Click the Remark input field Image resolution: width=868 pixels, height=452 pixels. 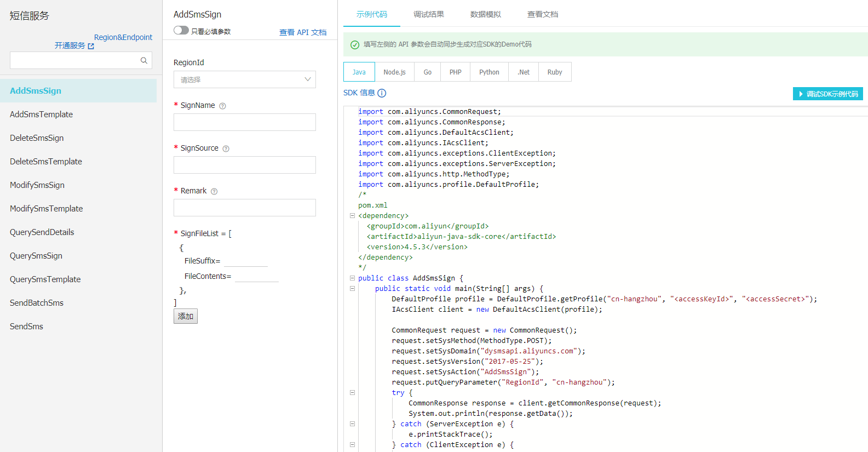tap(245, 208)
